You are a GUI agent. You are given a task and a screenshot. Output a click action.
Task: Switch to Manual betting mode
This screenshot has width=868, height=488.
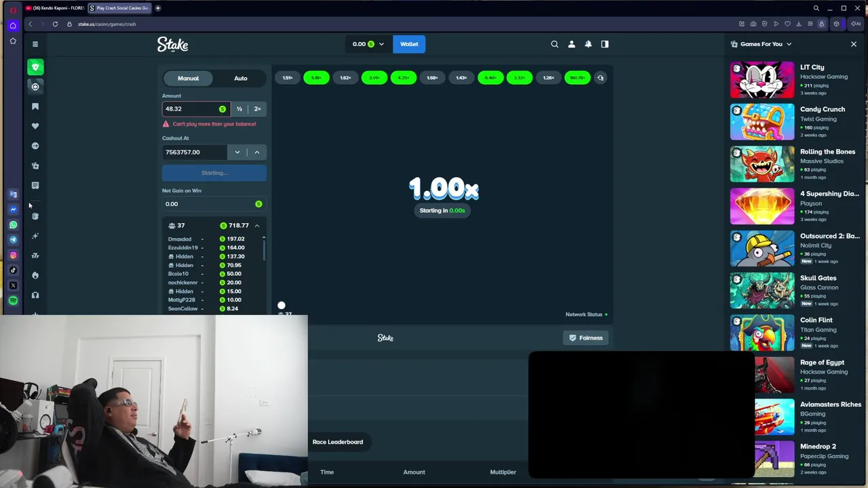click(x=189, y=78)
